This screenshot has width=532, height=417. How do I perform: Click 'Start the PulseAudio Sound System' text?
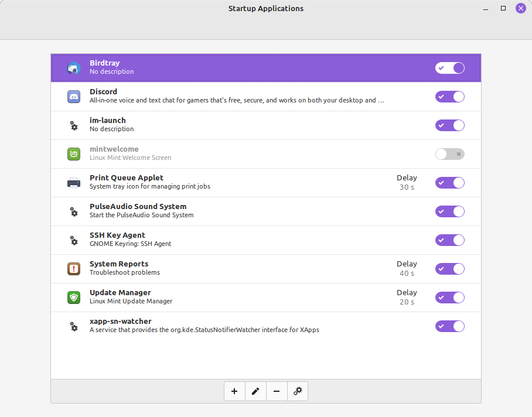click(x=141, y=215)
